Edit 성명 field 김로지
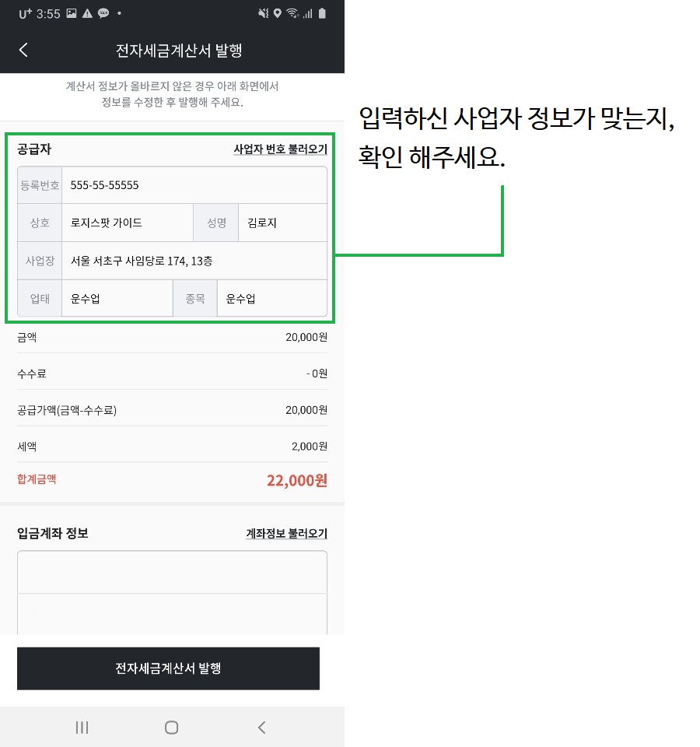The height and width of the screenshot is (747, 700). (282, 223)
